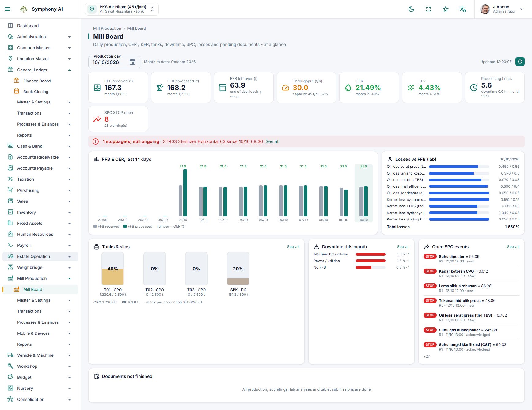Screen dimensions: 532x410
Task: Open the J Abetto user menu
Action: point(502,9)
